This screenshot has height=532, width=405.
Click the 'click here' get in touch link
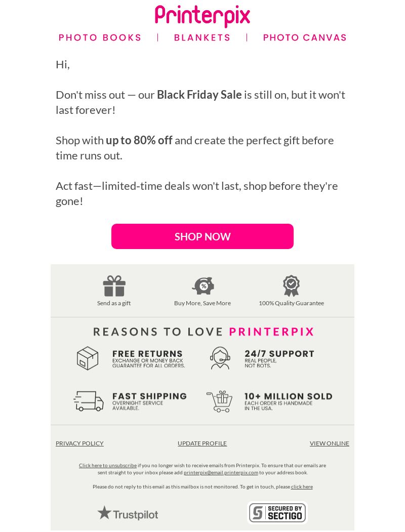pyautogui.click(x=302, y=487)
